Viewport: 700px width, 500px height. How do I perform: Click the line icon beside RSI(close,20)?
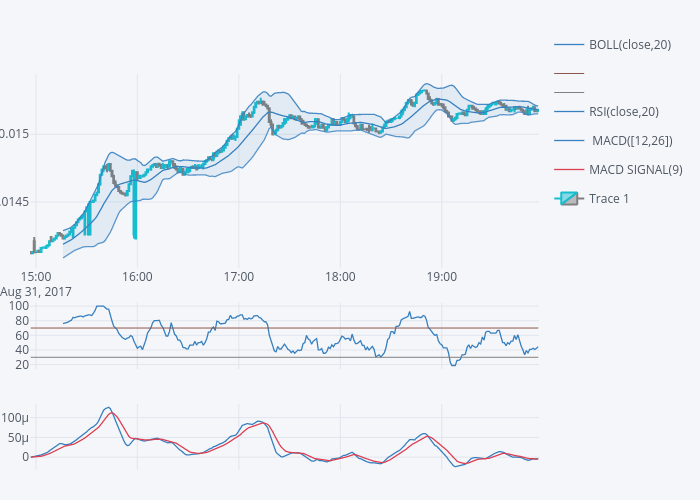click(569, 111)
